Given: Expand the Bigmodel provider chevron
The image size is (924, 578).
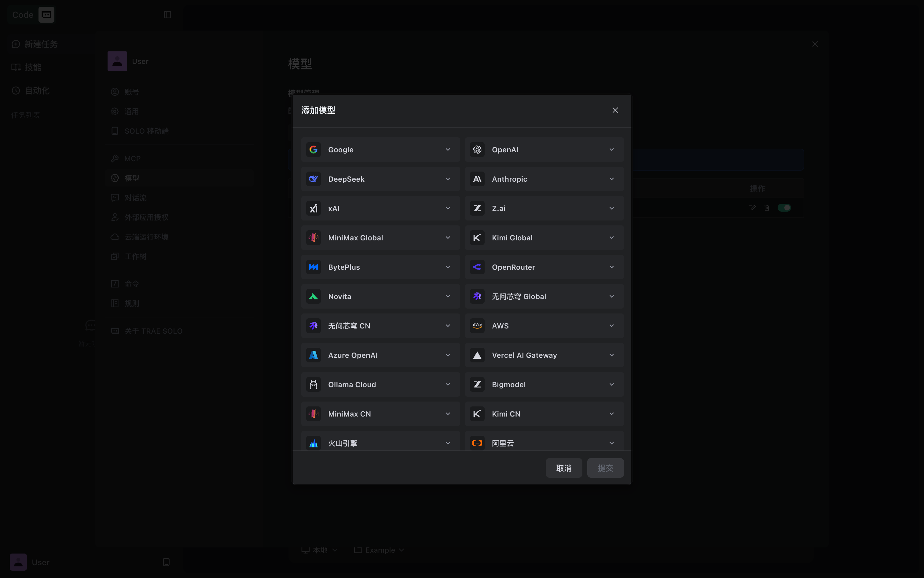Looking at the screenshot, I should [612, 385].
